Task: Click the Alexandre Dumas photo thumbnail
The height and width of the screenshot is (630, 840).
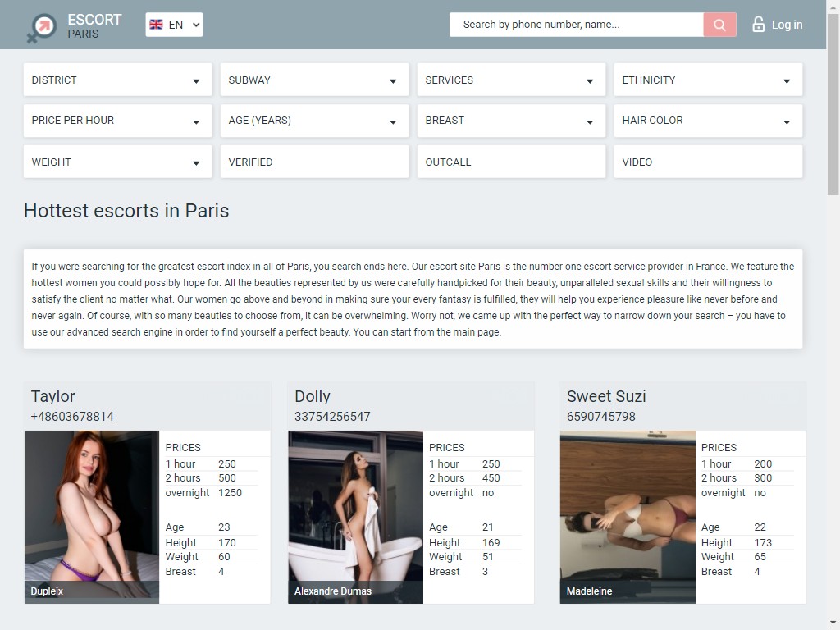Action: click(356, 517)
